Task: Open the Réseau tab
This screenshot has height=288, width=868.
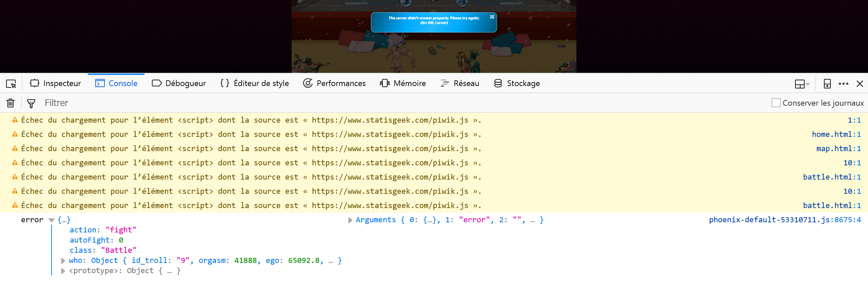Action: (460, 83)
